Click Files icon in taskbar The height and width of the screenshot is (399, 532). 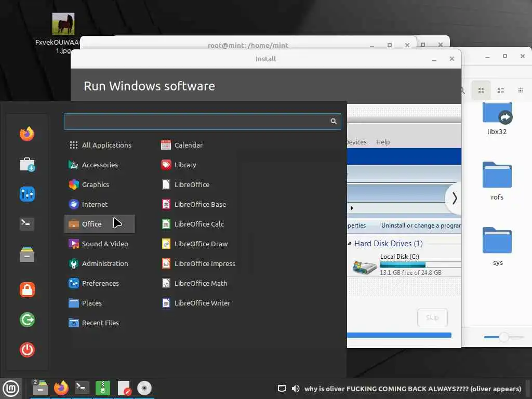point(40,388)
